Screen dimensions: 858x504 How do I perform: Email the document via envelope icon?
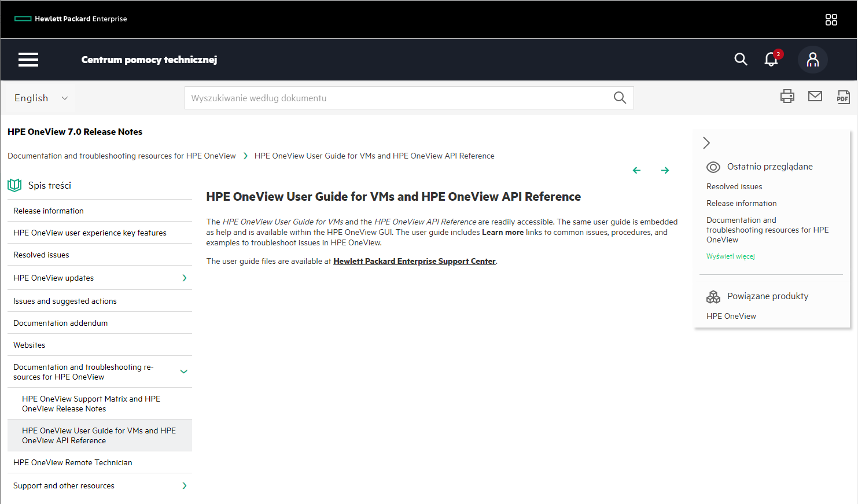pyautogui.click(x=815, y=96)
